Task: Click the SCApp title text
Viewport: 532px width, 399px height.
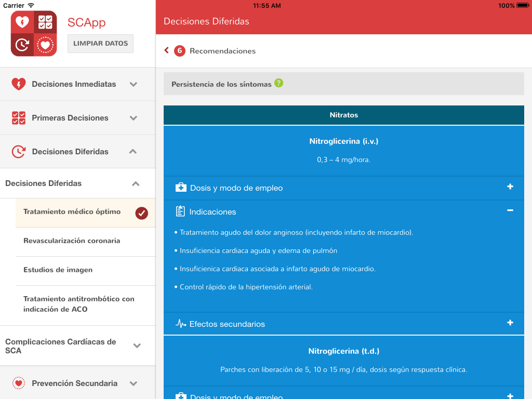Action: 87,22
